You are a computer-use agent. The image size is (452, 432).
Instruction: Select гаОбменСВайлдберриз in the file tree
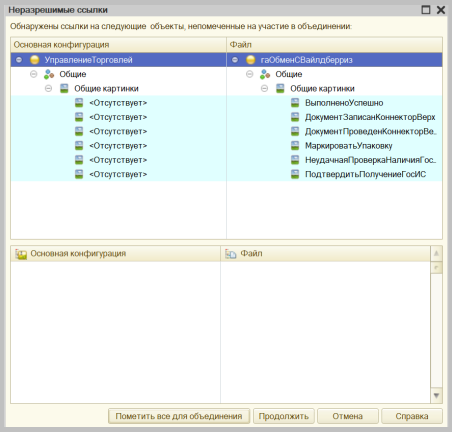[x=307, y=60]
